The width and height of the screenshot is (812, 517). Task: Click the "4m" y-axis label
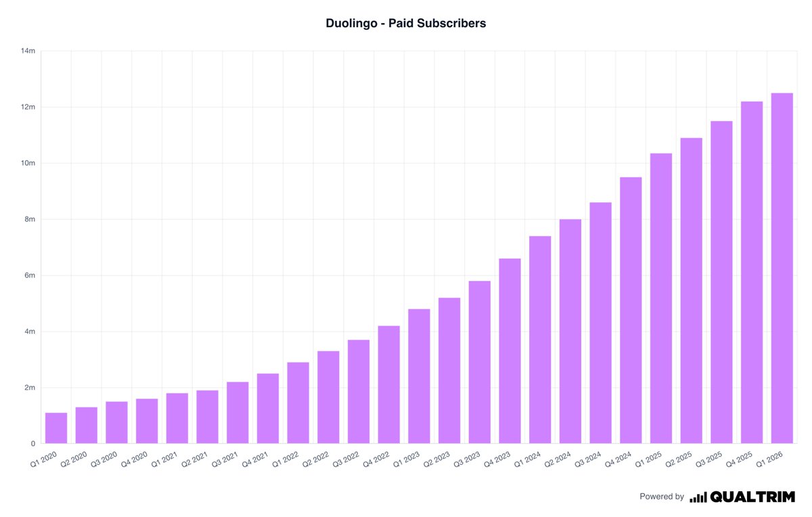click(30, 332)
